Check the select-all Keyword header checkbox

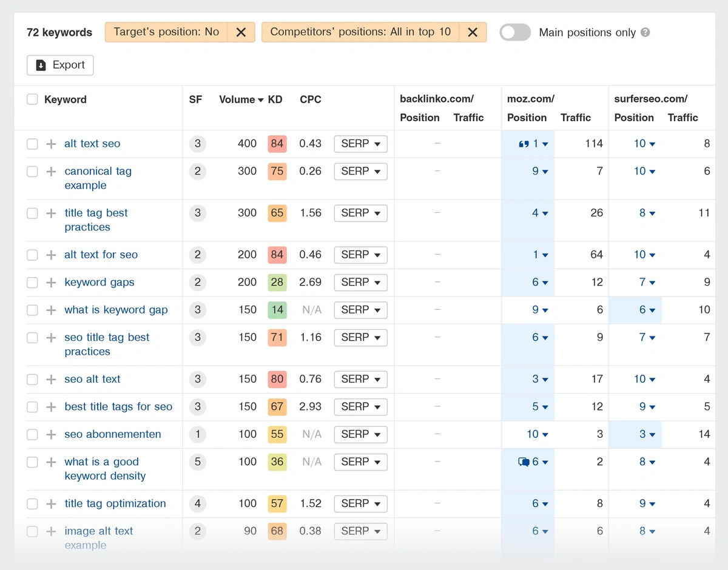[x=32, y=99]
